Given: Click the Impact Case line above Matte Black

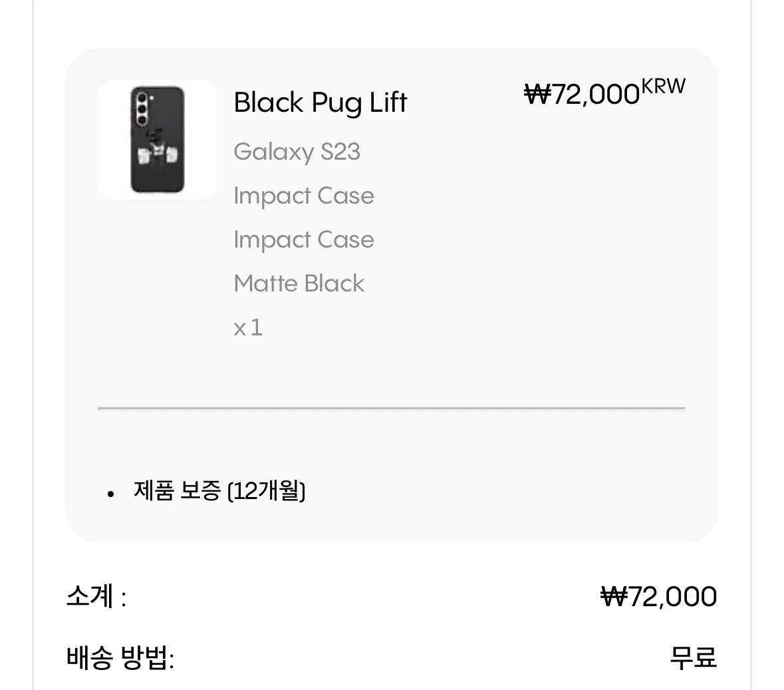Looking at the screenshot, I should [303, 240].
